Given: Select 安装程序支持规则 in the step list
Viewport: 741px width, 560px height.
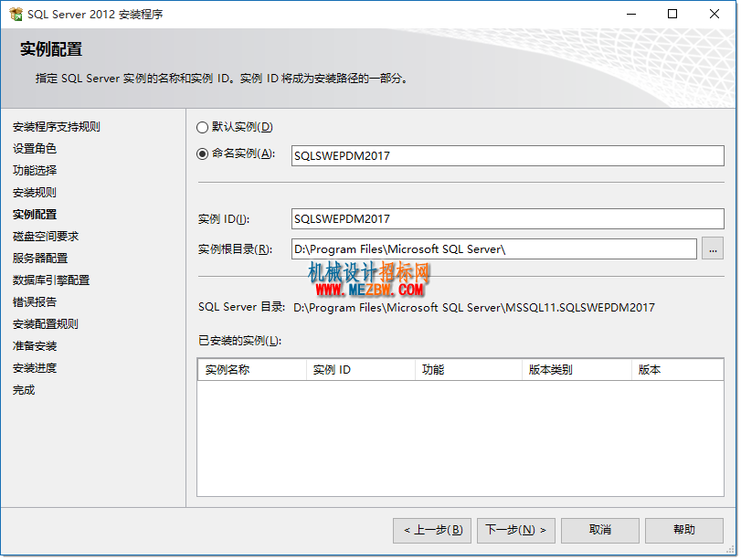Looking at the screenshot, I should tap(57, 127).
